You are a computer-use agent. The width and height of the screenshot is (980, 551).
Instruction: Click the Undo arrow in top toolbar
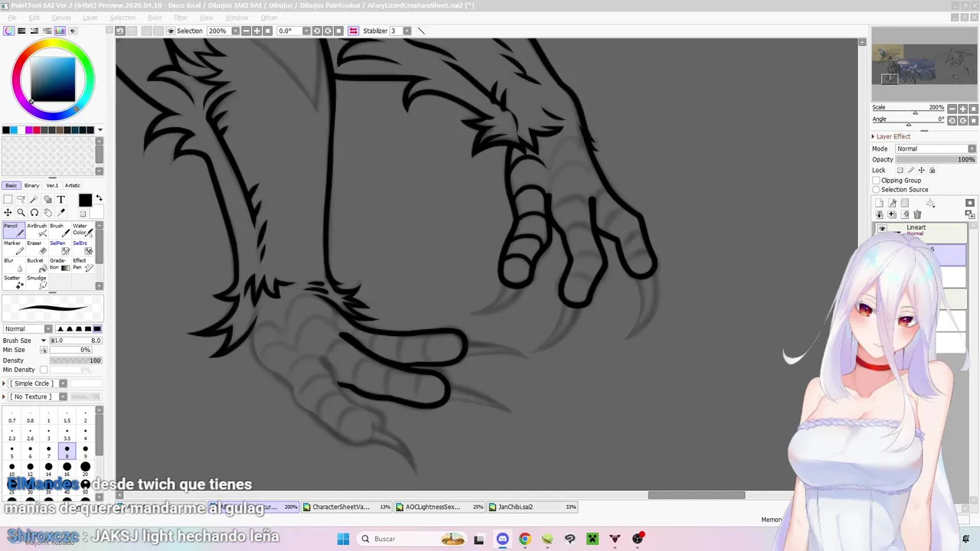point(120,31)
